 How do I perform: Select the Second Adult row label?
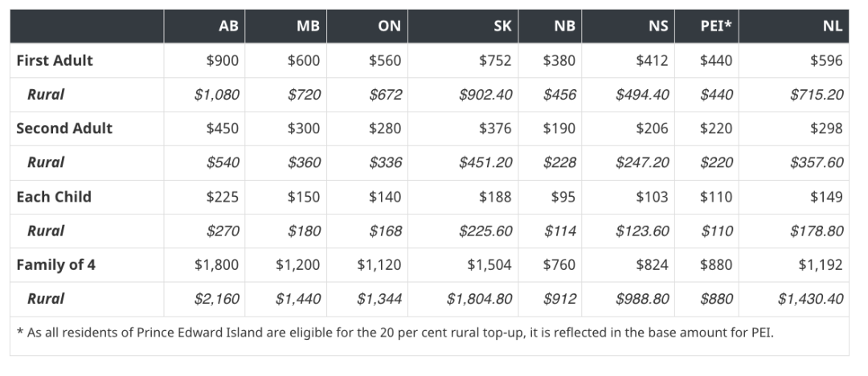[x=64, y=129]
